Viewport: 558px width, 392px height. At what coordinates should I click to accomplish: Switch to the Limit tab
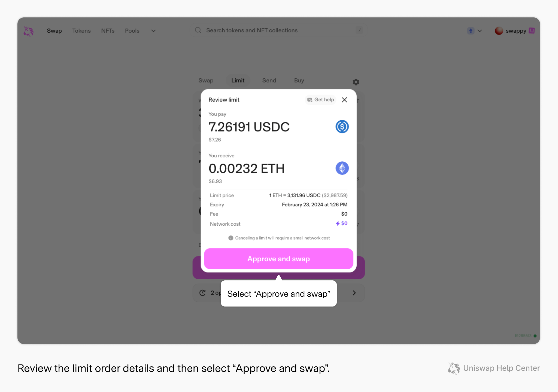[238, 81]
